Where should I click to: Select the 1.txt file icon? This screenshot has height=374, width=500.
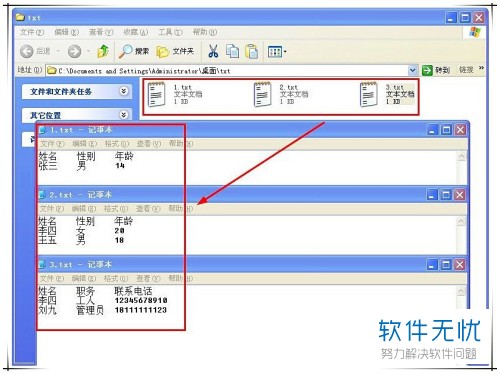[x=156, y=94]
